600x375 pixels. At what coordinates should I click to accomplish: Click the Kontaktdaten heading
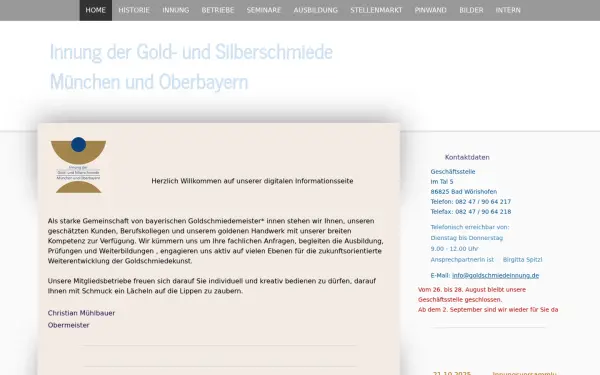pyautogui.click(x=467, y=157)
